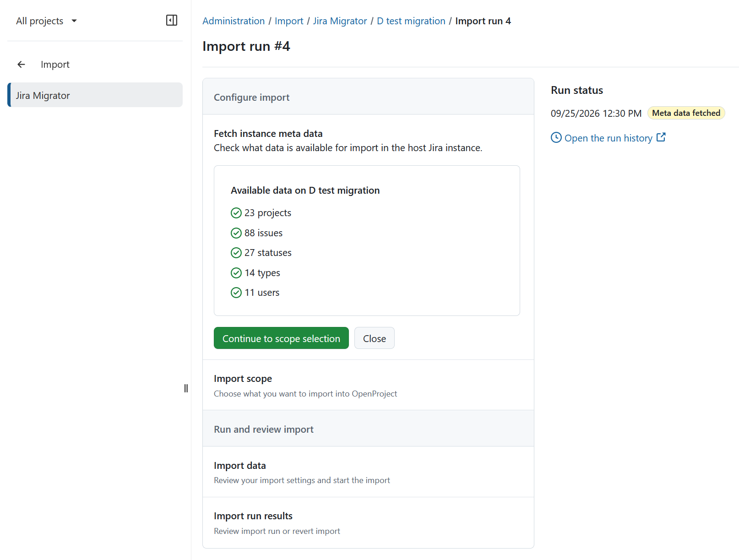
Task: Click the 23 projects text
Action: click(268, 213)
